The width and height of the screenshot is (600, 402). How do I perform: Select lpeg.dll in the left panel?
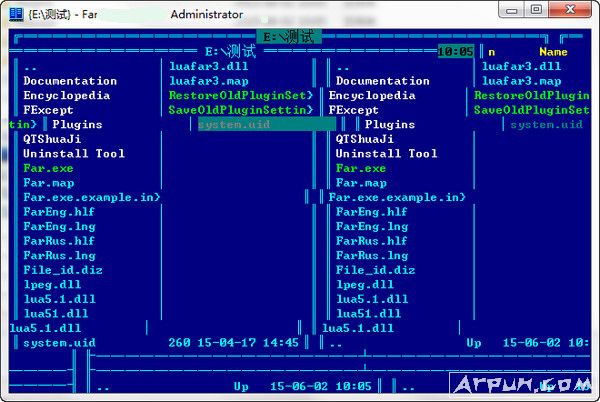tap(52, 285)
